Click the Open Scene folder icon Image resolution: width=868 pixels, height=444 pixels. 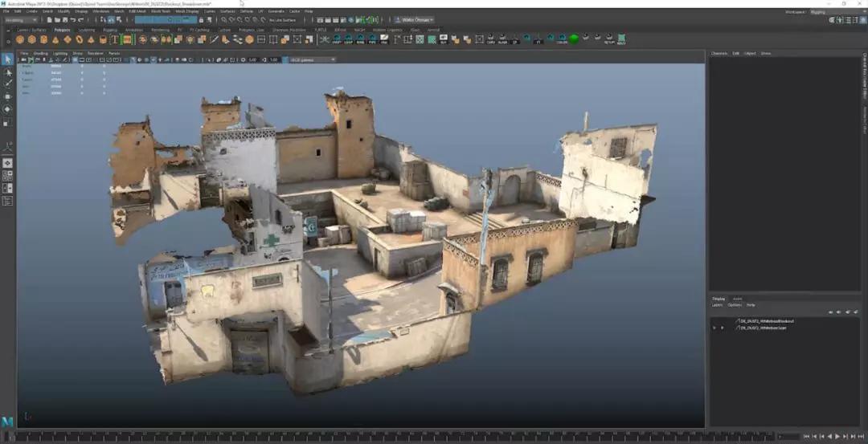point(58,20)
